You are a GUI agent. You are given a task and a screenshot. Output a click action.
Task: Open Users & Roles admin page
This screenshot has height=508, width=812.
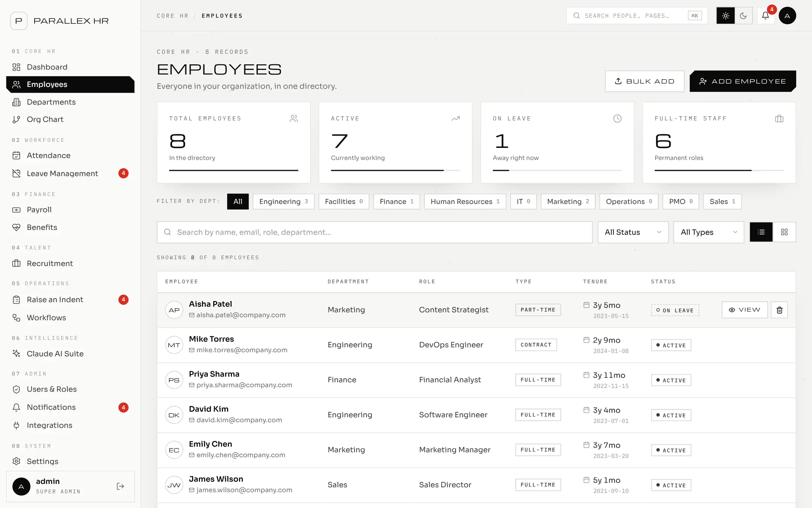coord(70,389)
